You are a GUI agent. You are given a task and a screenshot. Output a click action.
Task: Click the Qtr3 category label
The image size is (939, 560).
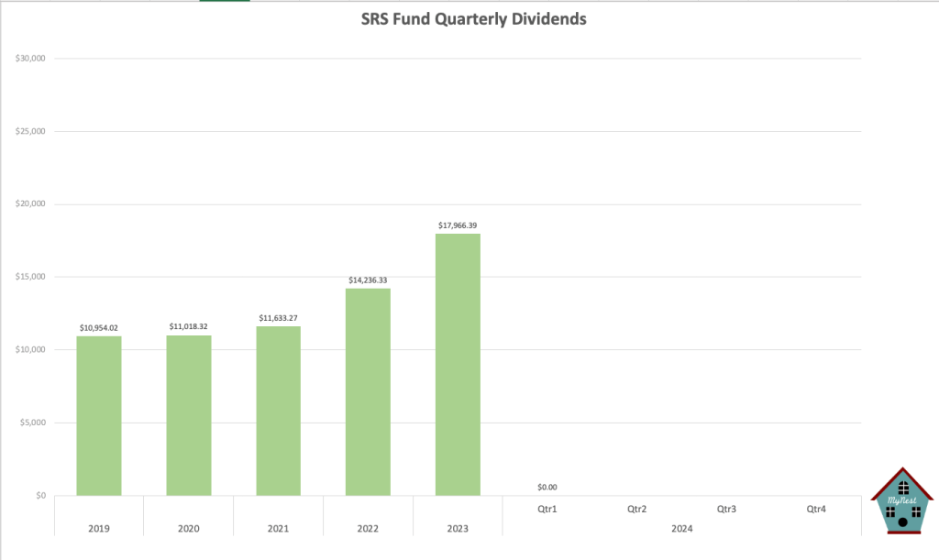[x=726, y=508]
